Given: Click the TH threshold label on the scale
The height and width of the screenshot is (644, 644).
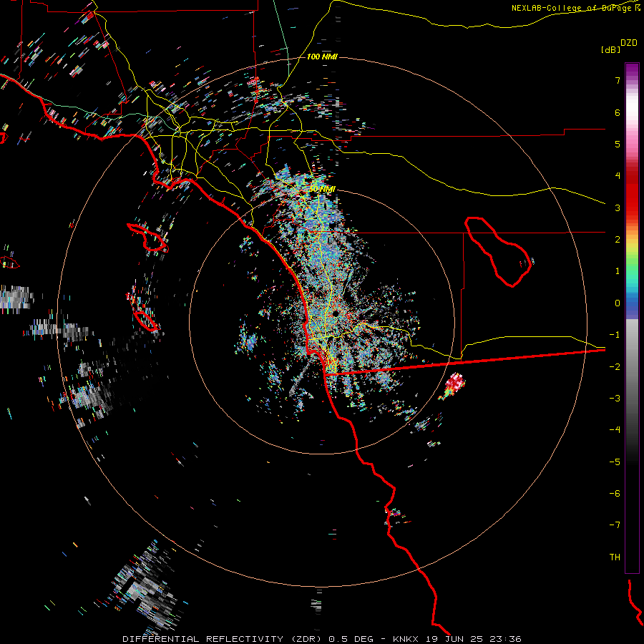Looking at the screenshot, I should (615, 557).
